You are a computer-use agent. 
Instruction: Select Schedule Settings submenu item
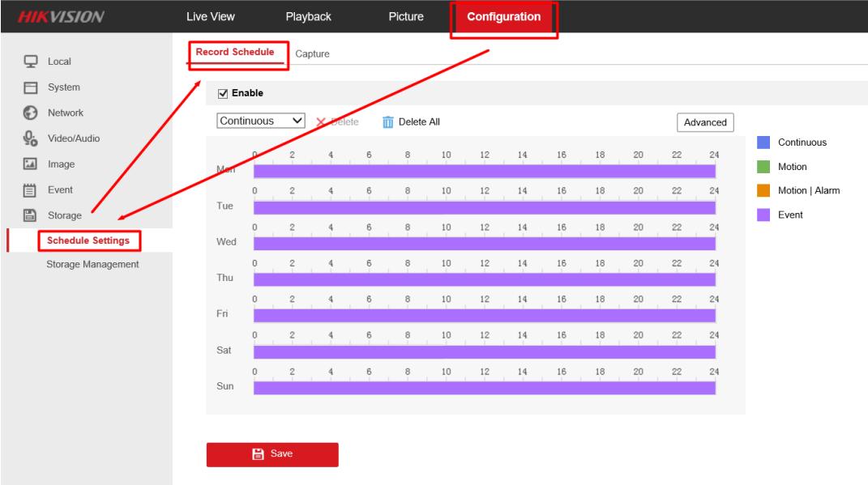click(88, 240)
